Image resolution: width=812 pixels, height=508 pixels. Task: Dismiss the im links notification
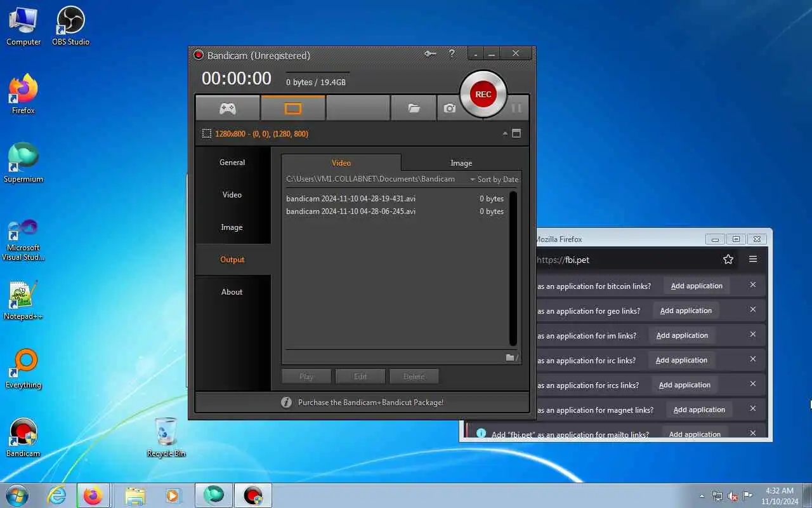[753, 335]
